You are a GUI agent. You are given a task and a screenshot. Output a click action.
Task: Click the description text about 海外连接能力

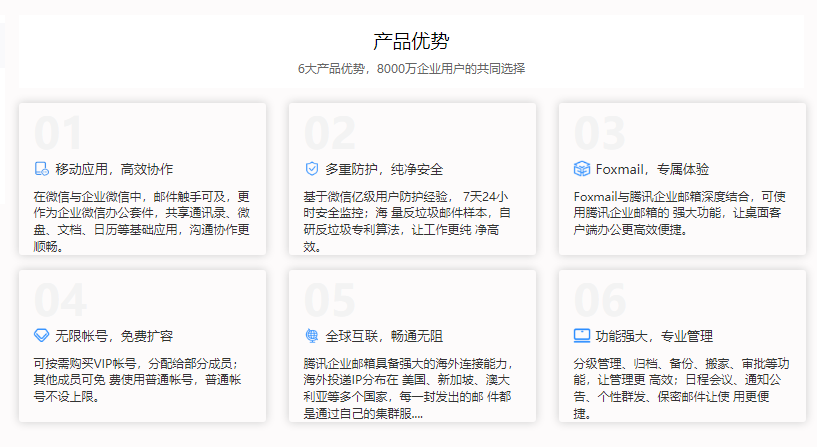click(x=409, y=388)
